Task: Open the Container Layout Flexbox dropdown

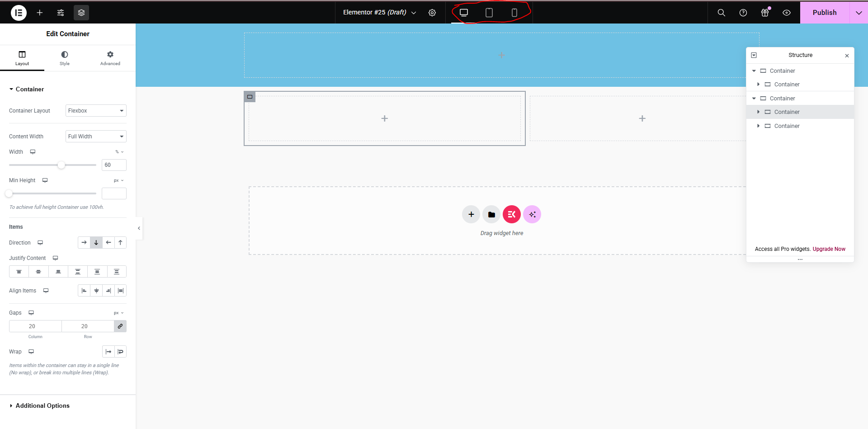Action: point(96,111)
